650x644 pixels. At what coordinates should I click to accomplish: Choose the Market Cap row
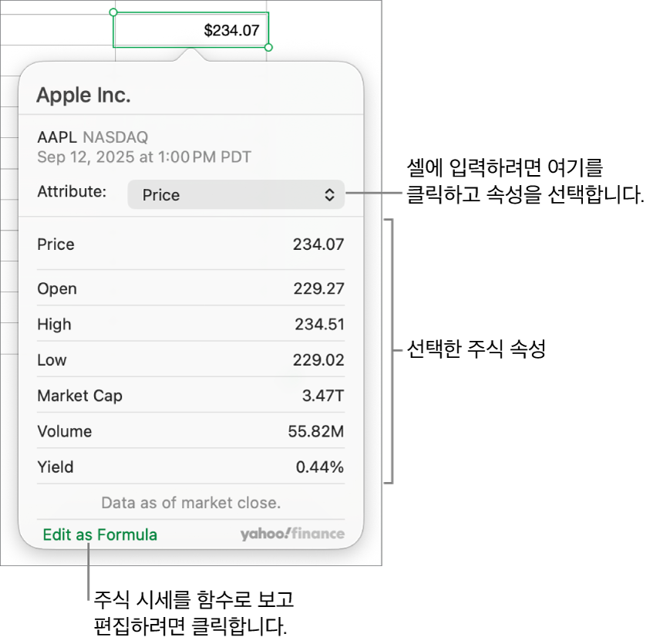tap(190, 396)
